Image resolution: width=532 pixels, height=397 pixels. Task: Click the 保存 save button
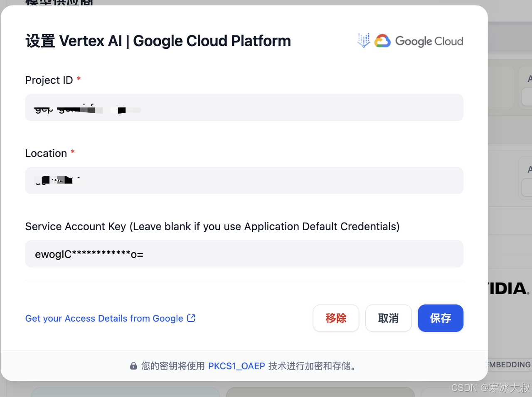pos(441,318)
